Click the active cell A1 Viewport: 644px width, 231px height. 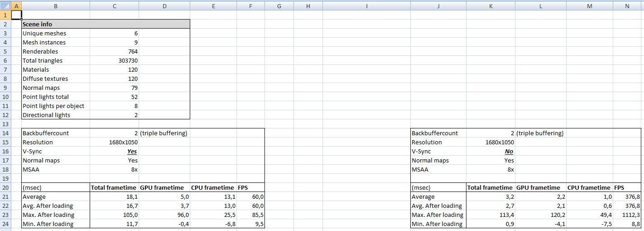click(x=15, y=15)
